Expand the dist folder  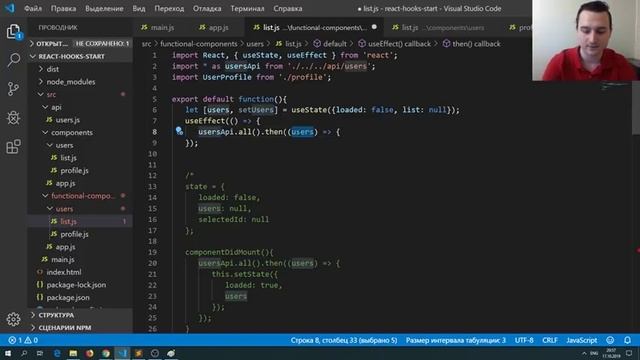pos(53,69)
